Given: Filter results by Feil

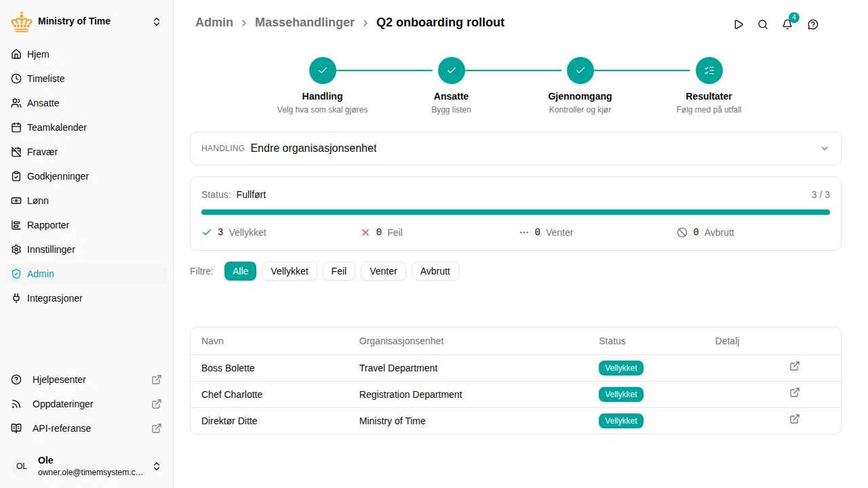Looking at the screenshot, I should coord(339,271).
